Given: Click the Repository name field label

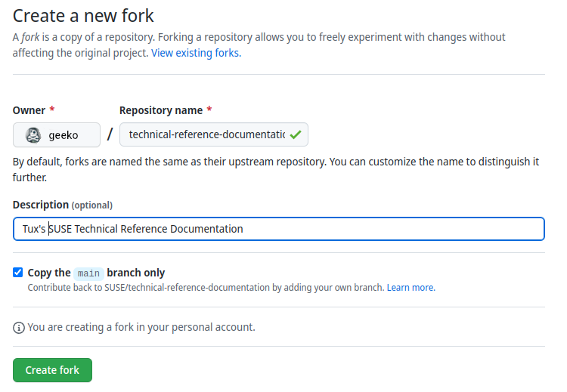Looking at the screenshot, I should click(160, 110).
